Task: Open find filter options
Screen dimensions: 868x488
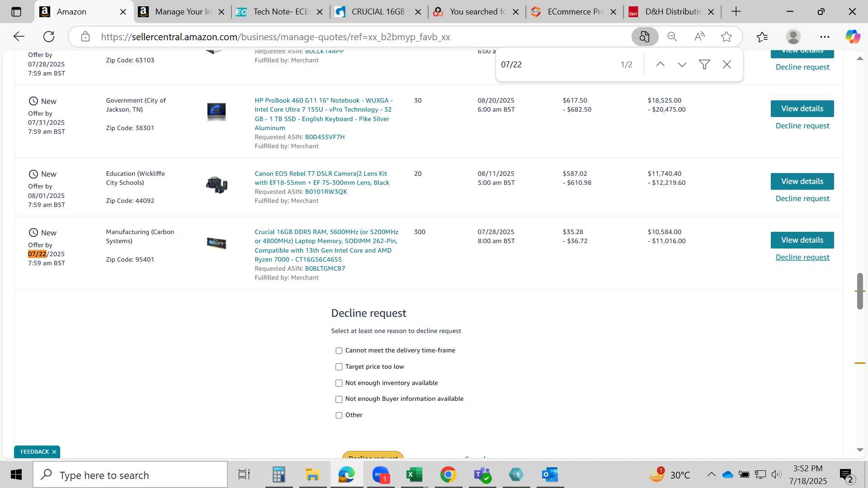Action: [x=704, y=65]
